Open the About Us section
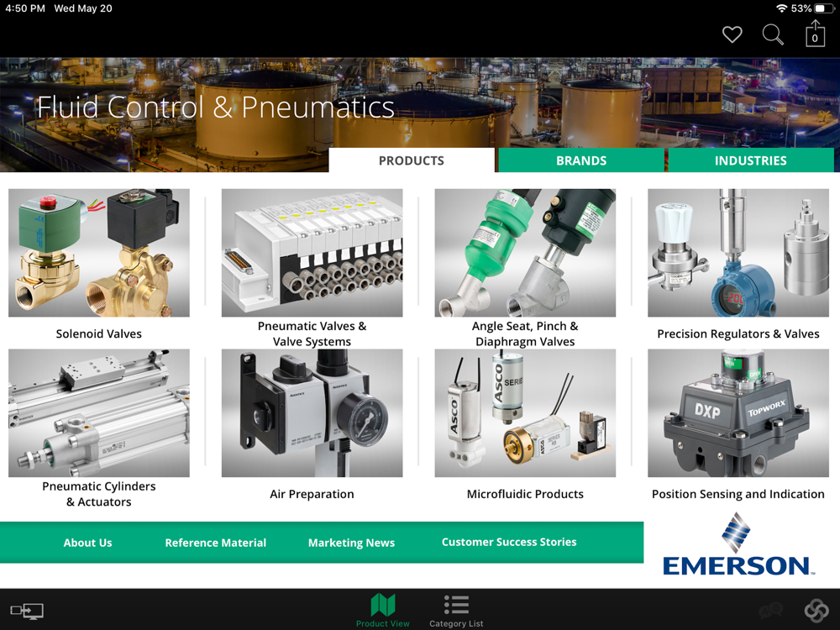Image resolution: width=840 pixels, height=630 pixels. [x=88, y=542]
